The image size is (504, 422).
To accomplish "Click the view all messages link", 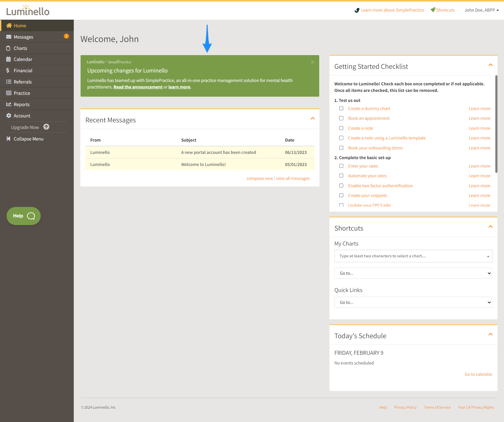I will pyautogui.click(x=293, y=178).
